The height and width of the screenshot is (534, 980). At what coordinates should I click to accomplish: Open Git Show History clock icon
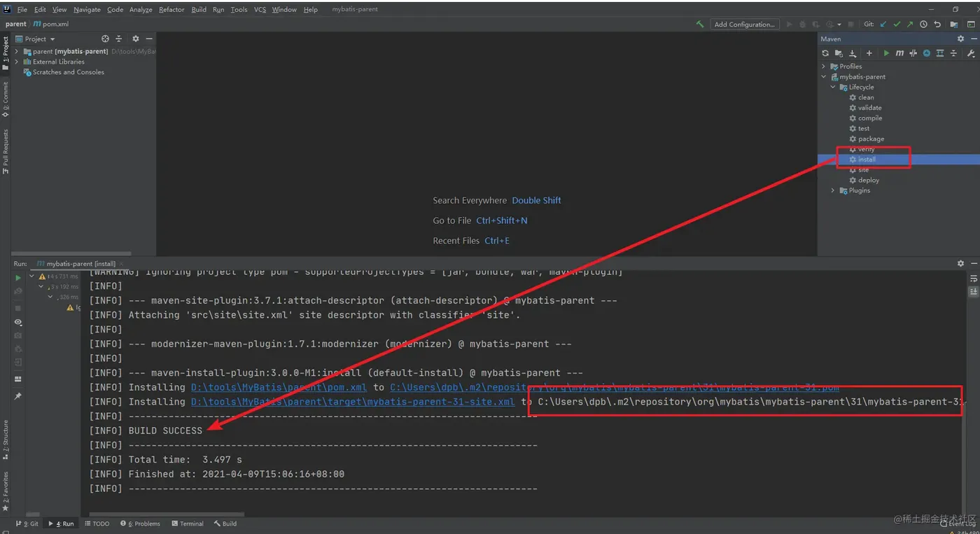923,24
